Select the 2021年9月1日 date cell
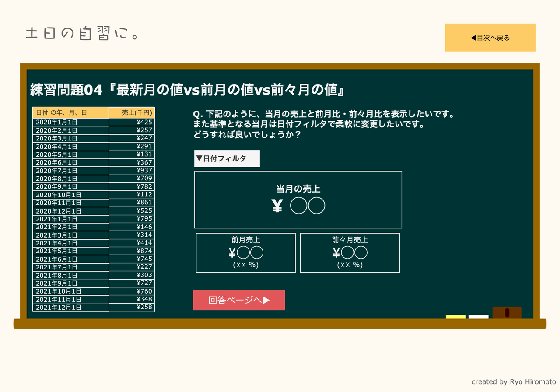This screenshot has width=560, height=392. (x=70, y=283)
